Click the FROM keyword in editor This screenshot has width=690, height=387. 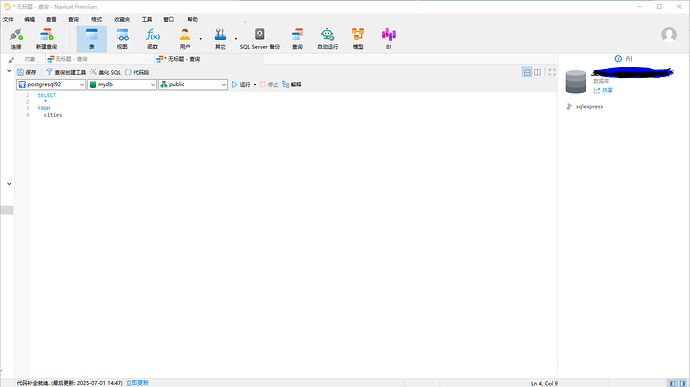click(44, 108)
